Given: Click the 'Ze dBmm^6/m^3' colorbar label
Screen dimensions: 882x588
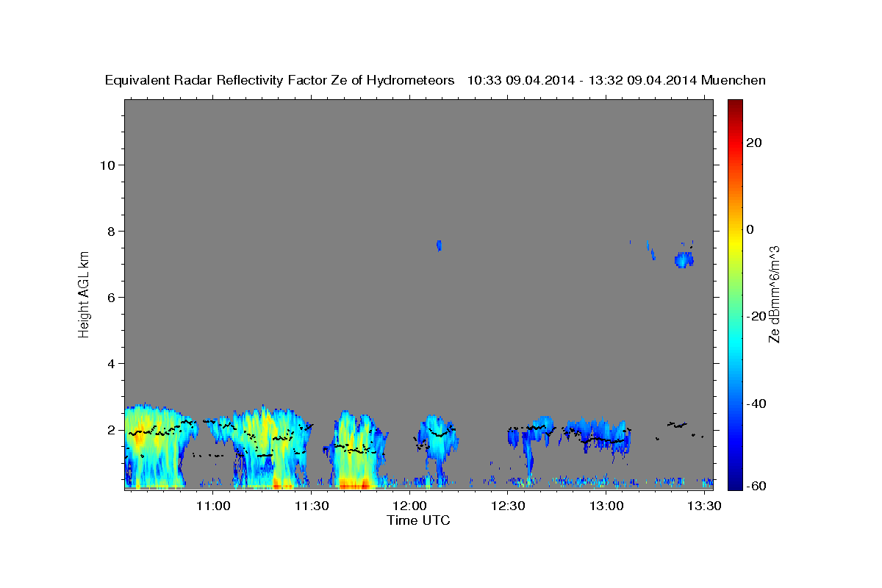Looking at the screenshot, I should click(x=773, y=294).
